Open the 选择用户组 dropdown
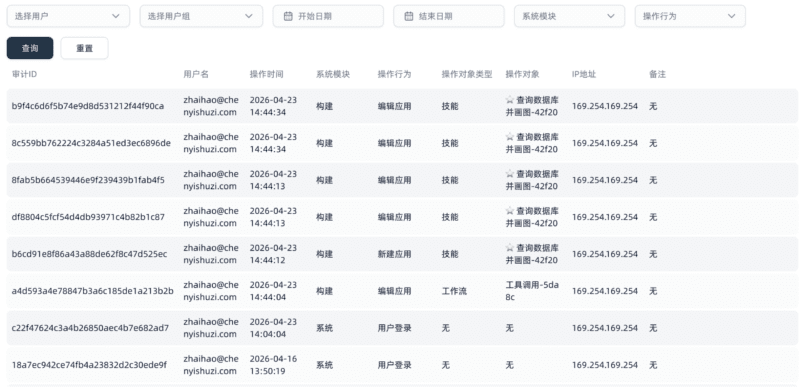This screenshot has width=800, height=387. (202, 16)
